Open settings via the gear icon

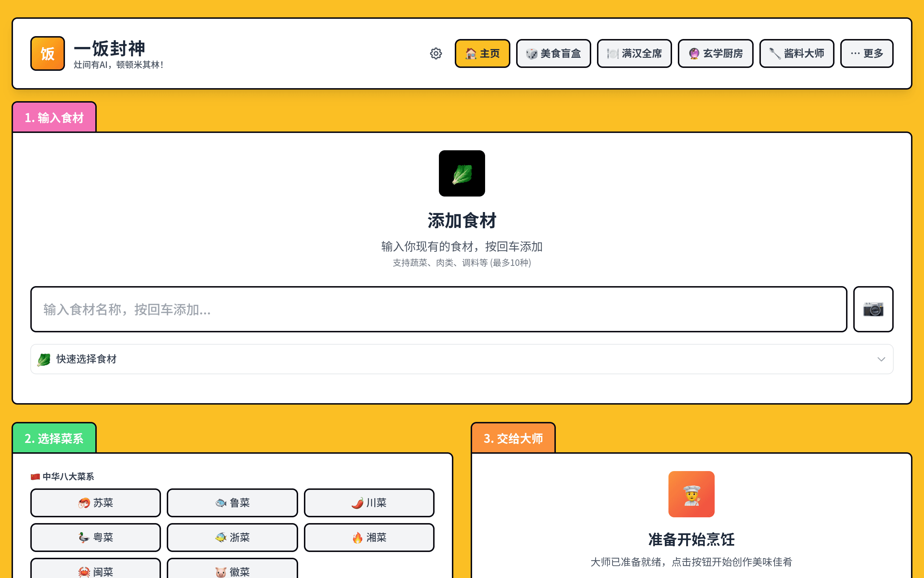click(436, 53)
